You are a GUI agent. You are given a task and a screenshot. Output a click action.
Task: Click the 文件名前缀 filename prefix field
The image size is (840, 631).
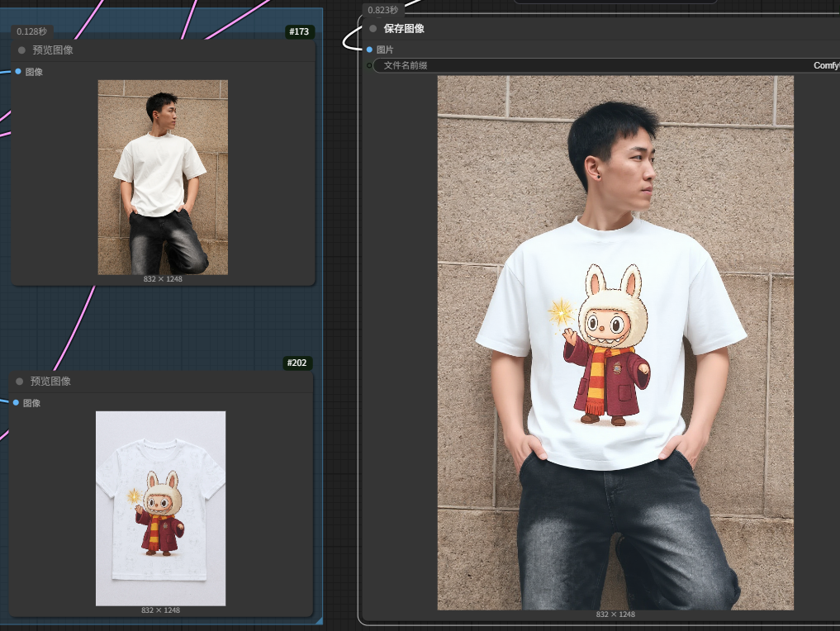click(606, 65)
